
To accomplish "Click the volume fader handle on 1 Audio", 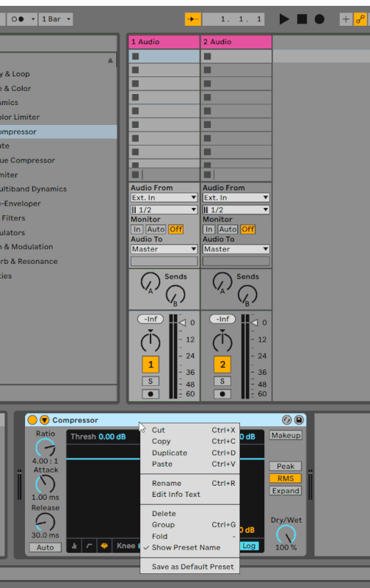I will click(x=182, y=323).
